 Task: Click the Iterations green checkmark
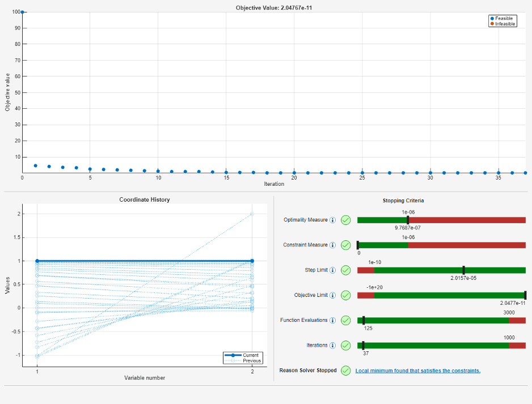(346, 346)
